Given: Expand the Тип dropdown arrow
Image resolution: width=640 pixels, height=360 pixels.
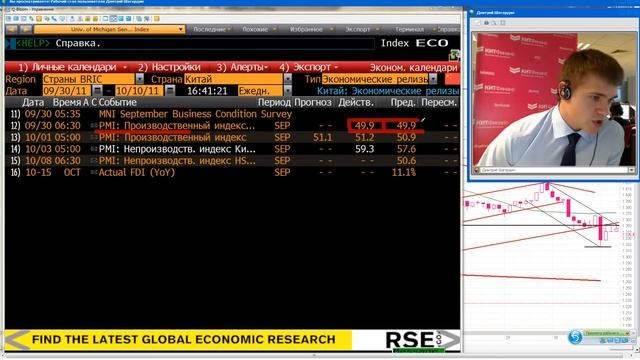Looking at the screenshot, I should pos(433,79).
